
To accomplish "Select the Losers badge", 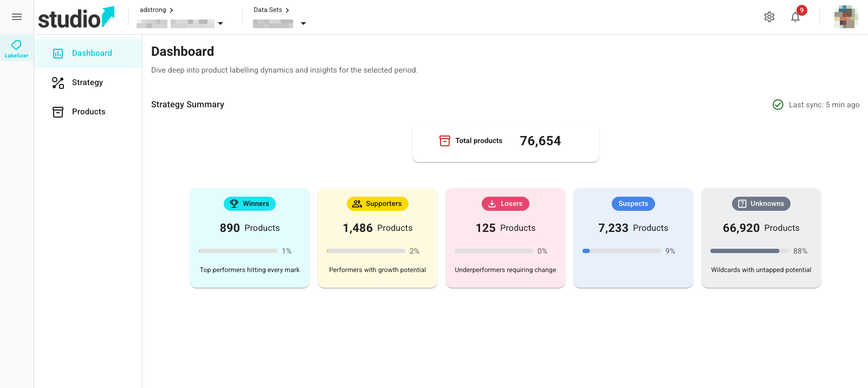I will (506, 204).
